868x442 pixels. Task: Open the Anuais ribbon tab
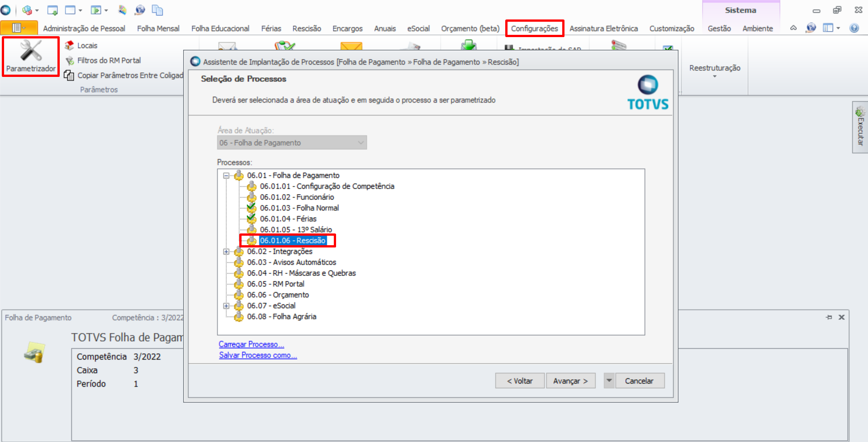click(x=385, y=29)
